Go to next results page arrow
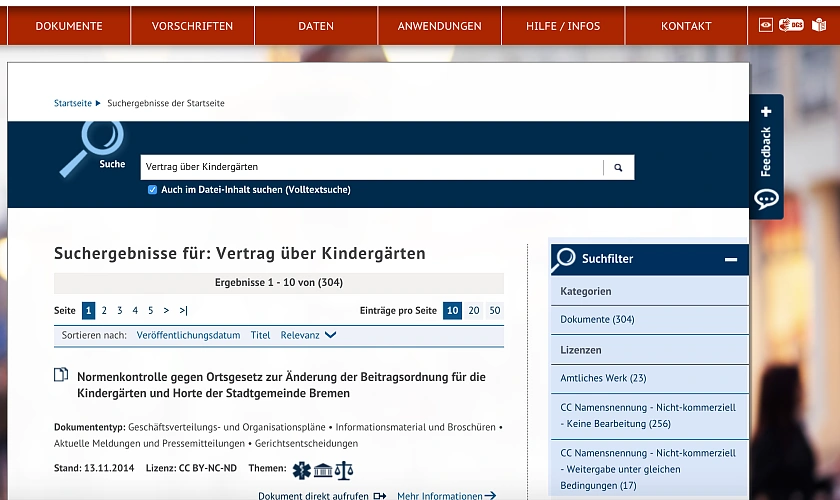The width and height of the screenshot is (840, 500). pyautogui.click(x=166, y=310)
